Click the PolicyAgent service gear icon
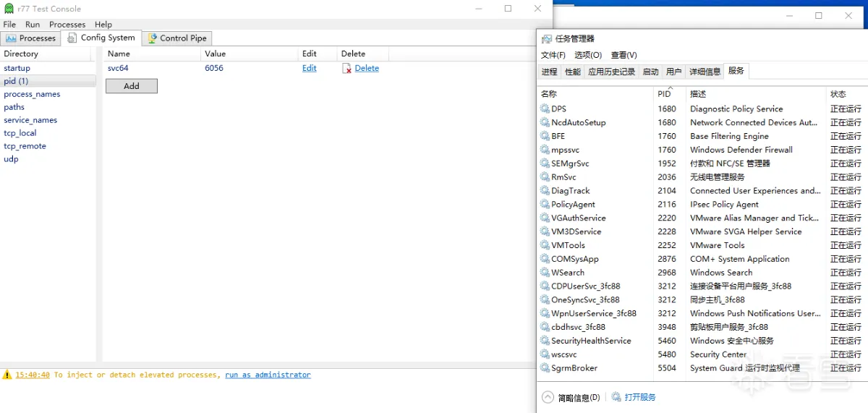 pos(545,205)
